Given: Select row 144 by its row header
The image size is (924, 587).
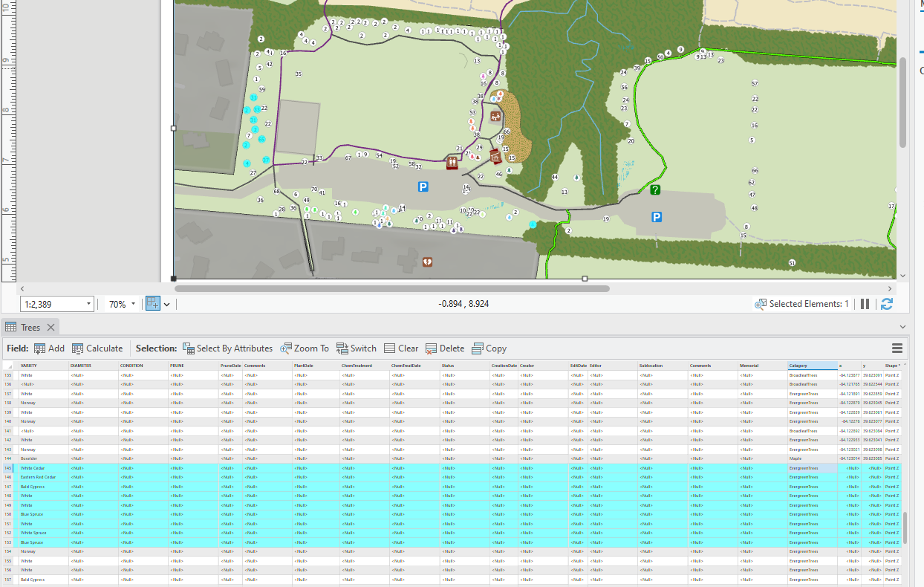Looking at the screenshot, I should [8, 458].
